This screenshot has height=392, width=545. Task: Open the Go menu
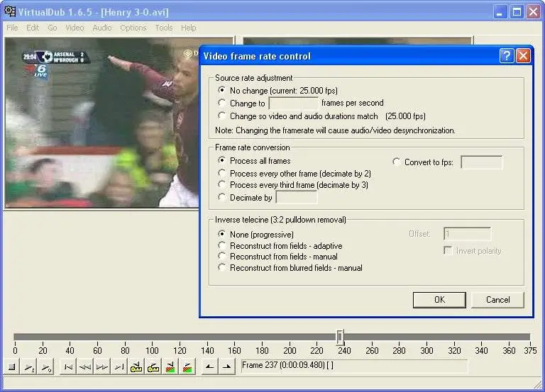(x=53, y=28)
